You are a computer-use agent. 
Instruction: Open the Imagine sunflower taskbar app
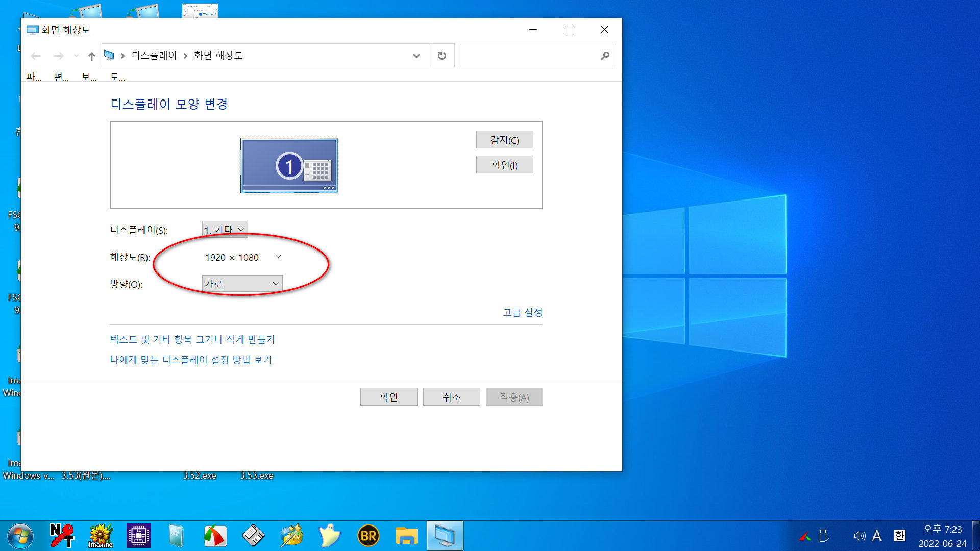click(x=101, y=536)
